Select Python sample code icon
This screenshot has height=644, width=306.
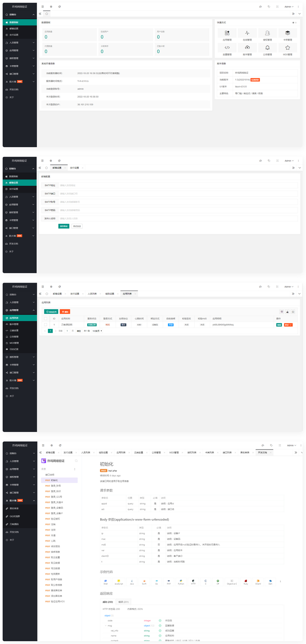[x=181, y=582]
